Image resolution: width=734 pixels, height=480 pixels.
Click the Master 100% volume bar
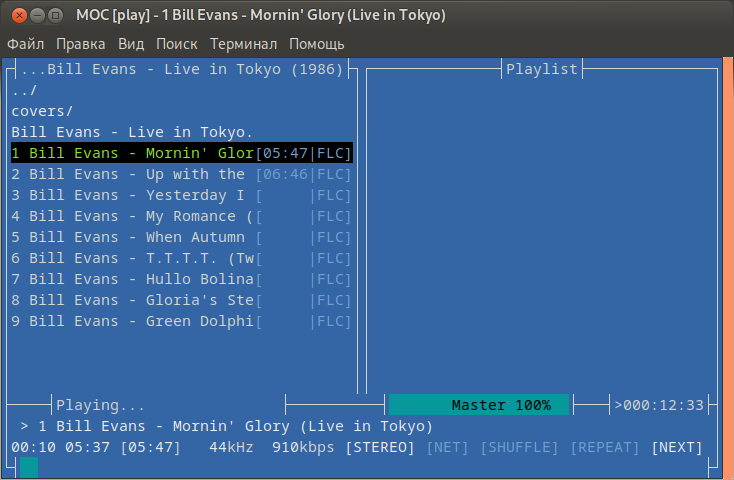pyautogui.click(x=479, y=405)
